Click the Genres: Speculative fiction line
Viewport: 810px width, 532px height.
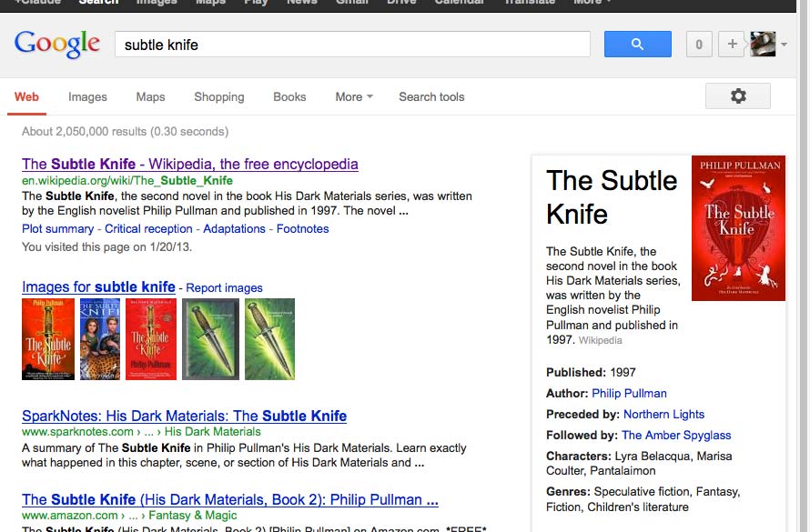[x=643, y=499]
